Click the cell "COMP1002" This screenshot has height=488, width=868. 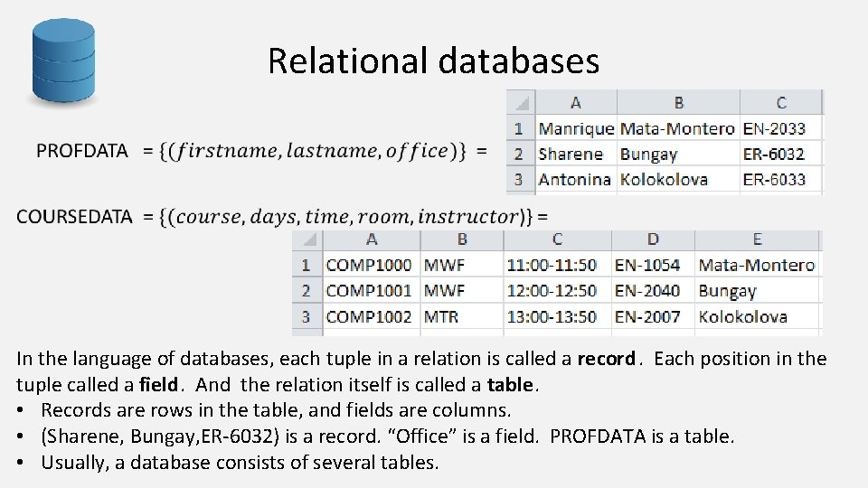tap(372, 316)
